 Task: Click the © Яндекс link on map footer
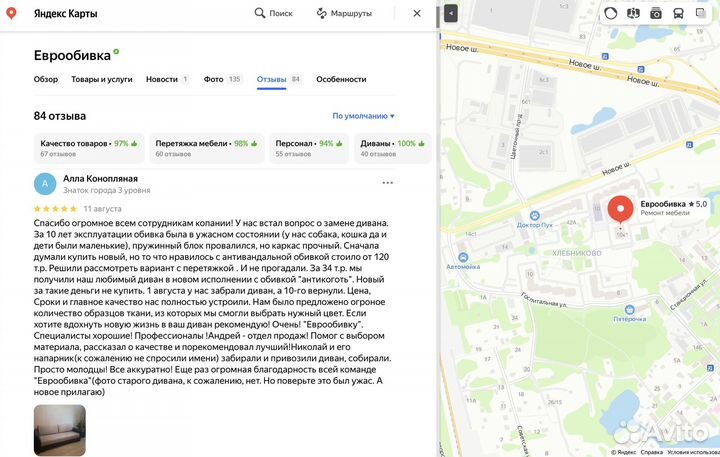623,452
